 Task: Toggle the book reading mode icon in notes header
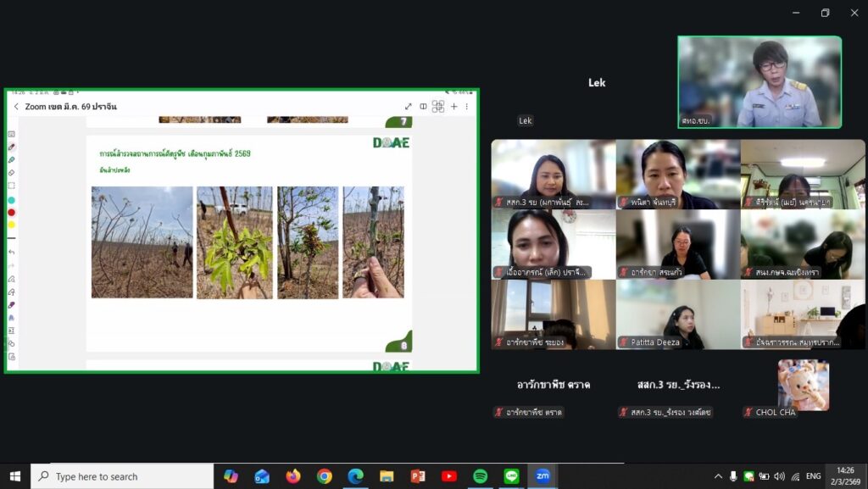(x=423, y=107)
